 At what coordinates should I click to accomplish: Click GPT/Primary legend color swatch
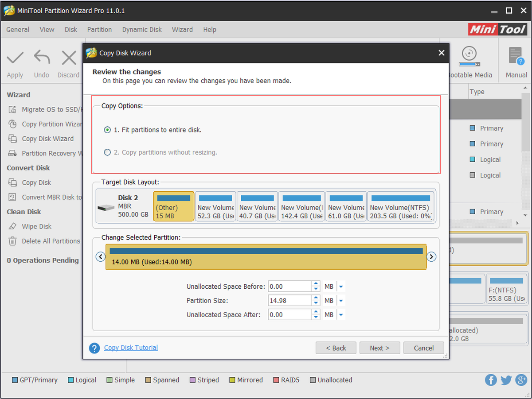point(15,380)
